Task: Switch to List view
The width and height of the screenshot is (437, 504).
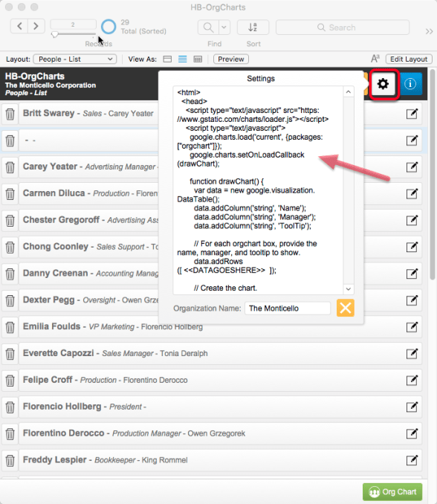Action: 183,59
